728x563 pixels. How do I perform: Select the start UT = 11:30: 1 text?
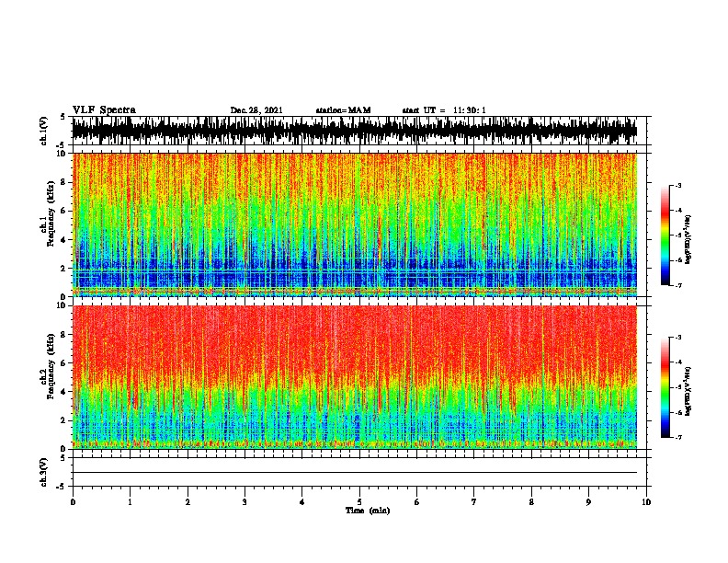pos(444,110)
